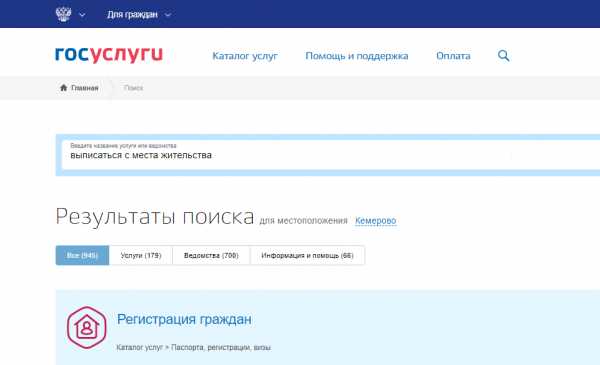Click the Поиск breadcrumb item

coord(134,88)
